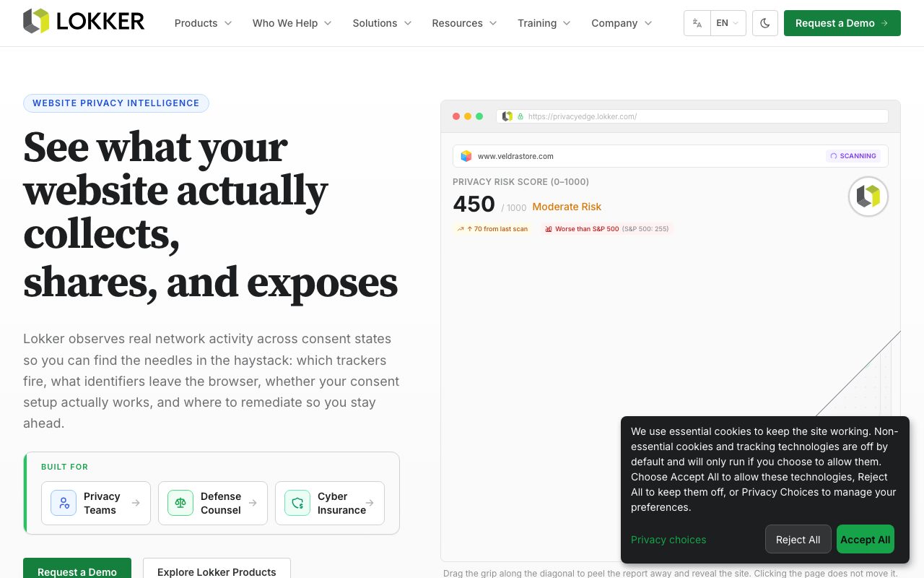Click the PRIVACY RISK SCORE heading
Viewport: 924px width, 578px height.
520,182
